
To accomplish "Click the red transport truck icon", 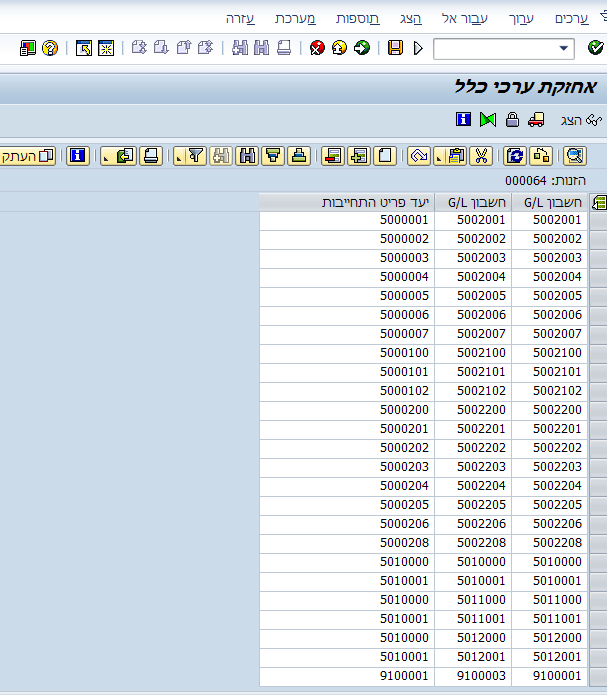I will (x=536, y=120).
